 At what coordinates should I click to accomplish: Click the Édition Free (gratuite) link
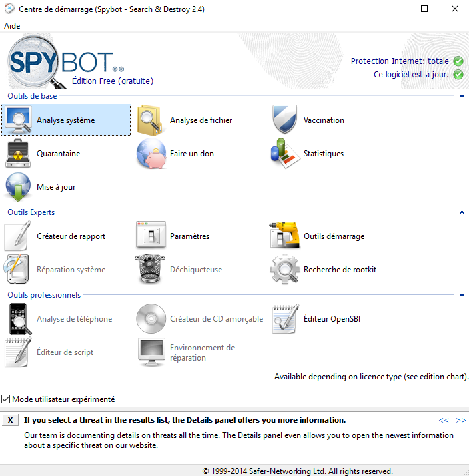(x=113, y=81)
